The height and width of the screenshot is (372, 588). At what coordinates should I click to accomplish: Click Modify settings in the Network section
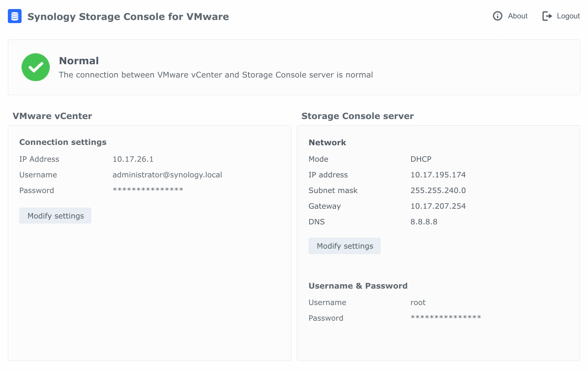tap(344, 246)
